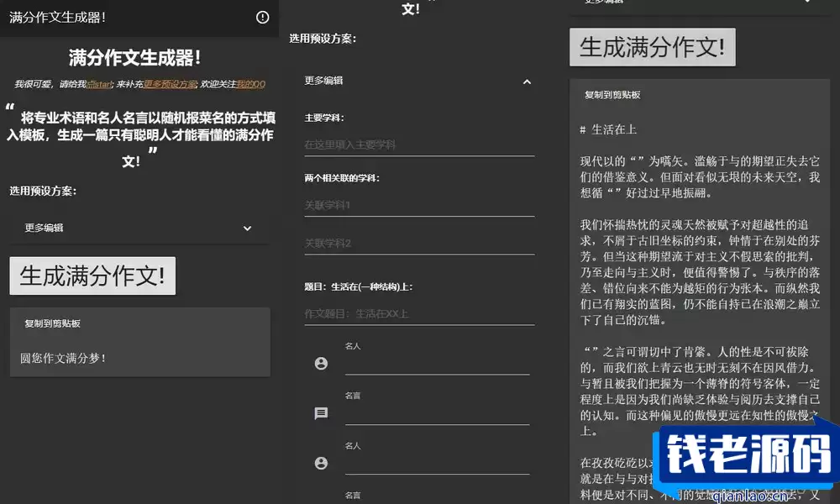Click the "两个相关联的学科:" label
840x504 pixels.
click(x=342, y=178)
